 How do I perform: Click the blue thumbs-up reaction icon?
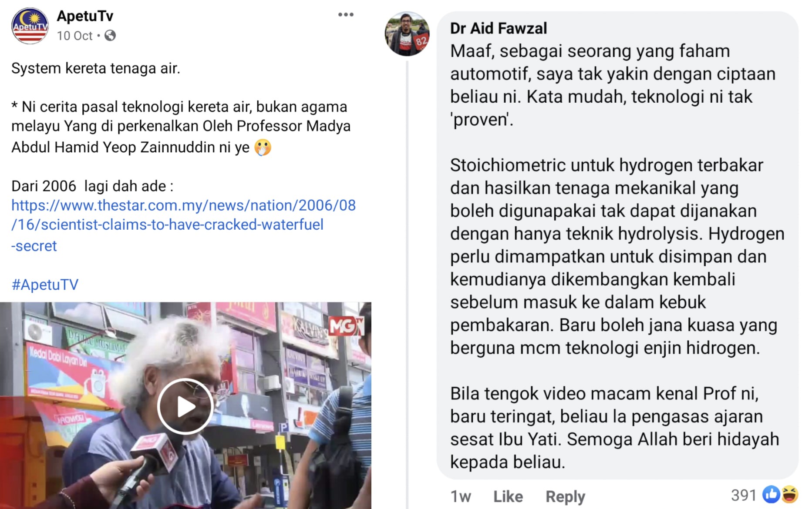pos(771,495)
